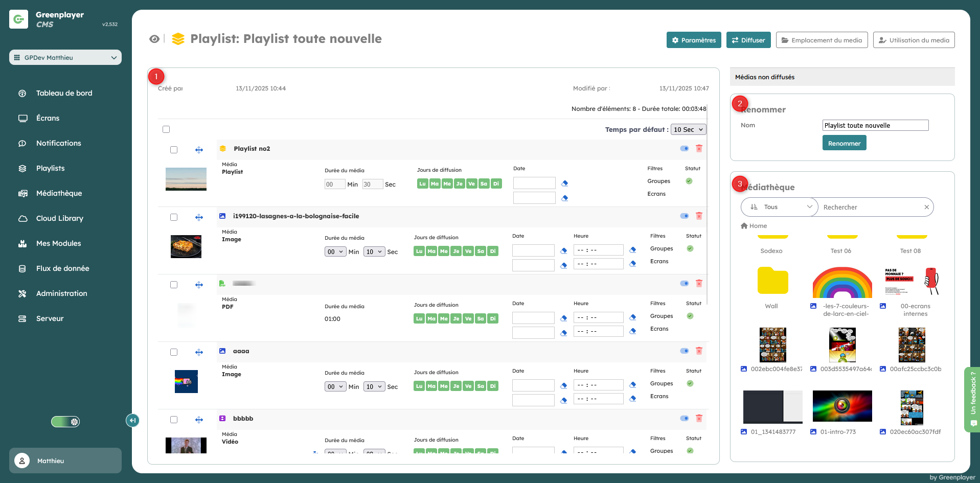Clear first date field of lasagnes item with eraser
Viewport: 980px width, 483px height.
564,250
